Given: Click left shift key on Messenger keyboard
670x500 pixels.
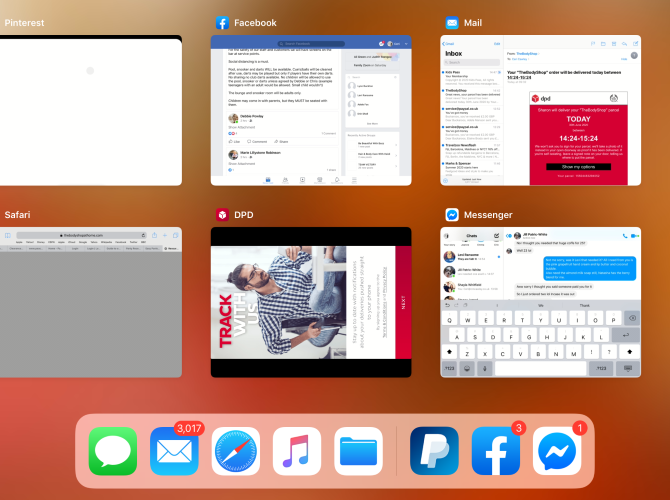Looking at the screenshot, I should click(449, 352).
